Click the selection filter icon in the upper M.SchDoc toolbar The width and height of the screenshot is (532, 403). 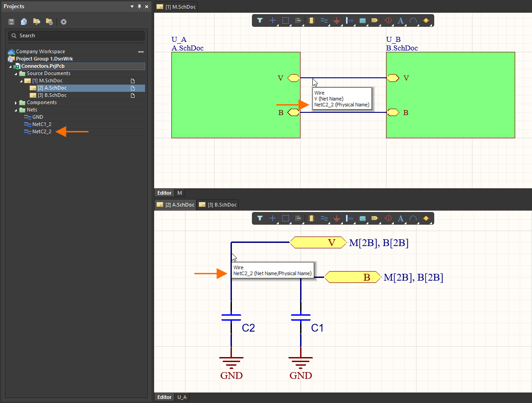pos(260,20)
